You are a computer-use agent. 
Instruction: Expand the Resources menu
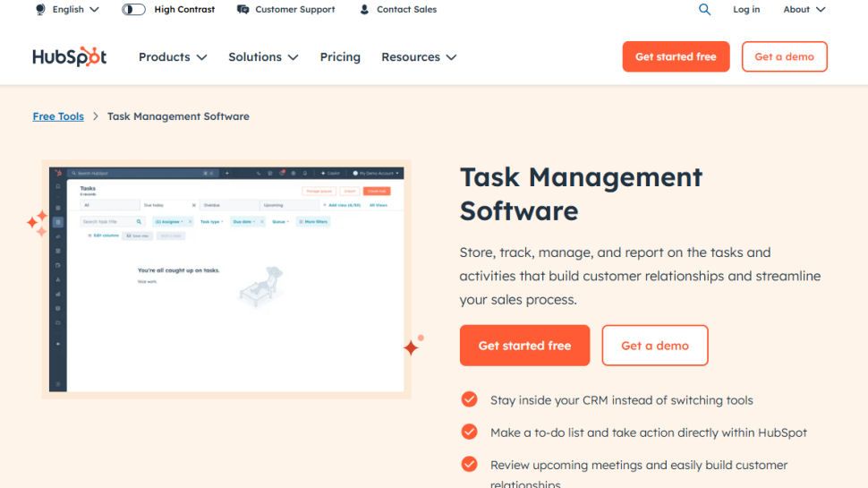[419, 57]
